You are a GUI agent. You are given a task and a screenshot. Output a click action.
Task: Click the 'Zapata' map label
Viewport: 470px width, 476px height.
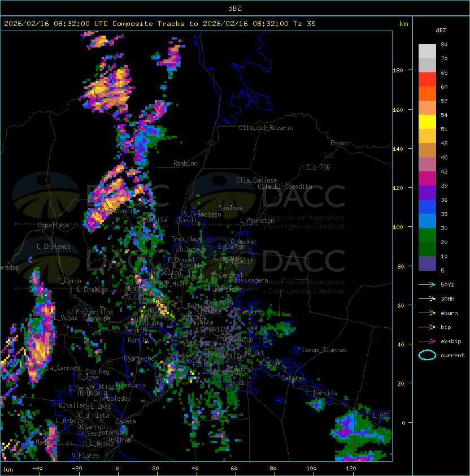125,421
